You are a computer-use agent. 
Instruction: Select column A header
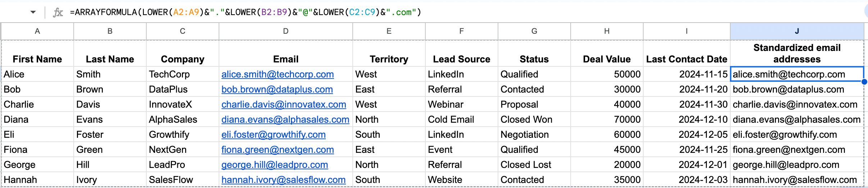[37, 31]
